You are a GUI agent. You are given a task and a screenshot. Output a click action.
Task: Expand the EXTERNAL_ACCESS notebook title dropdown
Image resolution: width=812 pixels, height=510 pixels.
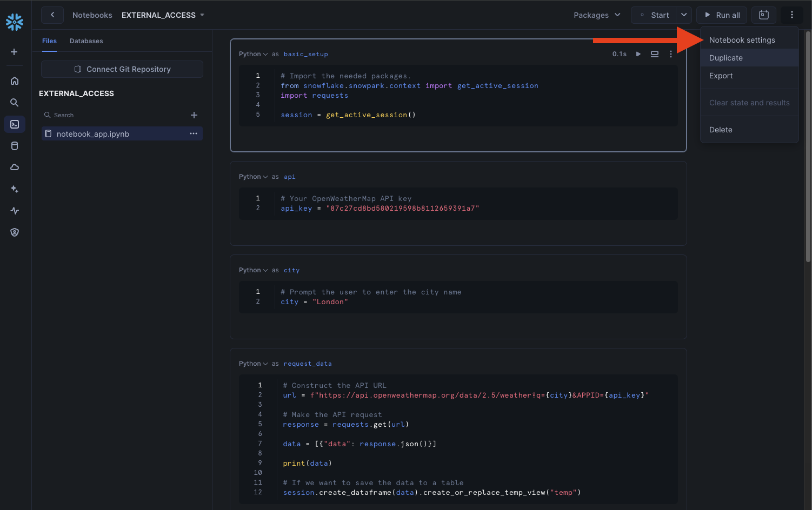[202, 15]
